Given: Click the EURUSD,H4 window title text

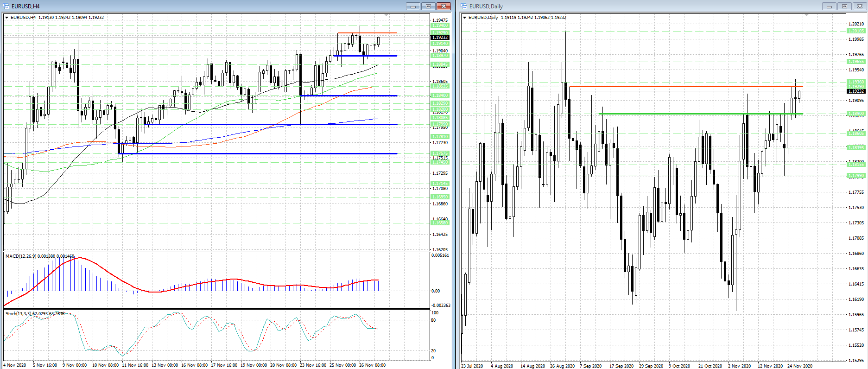Looking at the screenshot, I should click(25, 6).
